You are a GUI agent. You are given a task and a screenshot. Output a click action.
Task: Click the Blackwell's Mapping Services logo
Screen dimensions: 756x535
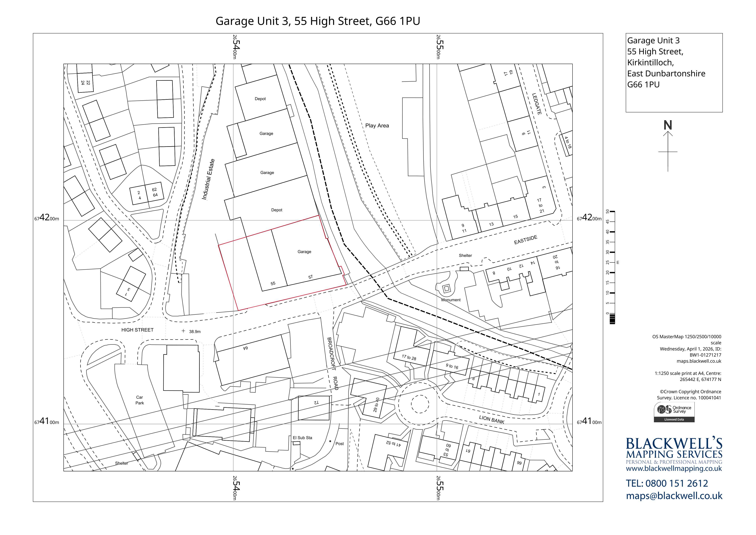(674, 450)
